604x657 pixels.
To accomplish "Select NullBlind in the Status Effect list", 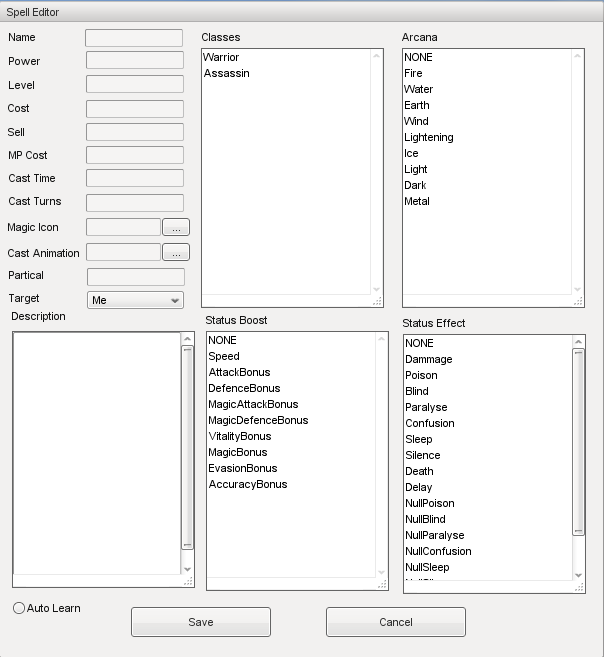I will (488, 519).
